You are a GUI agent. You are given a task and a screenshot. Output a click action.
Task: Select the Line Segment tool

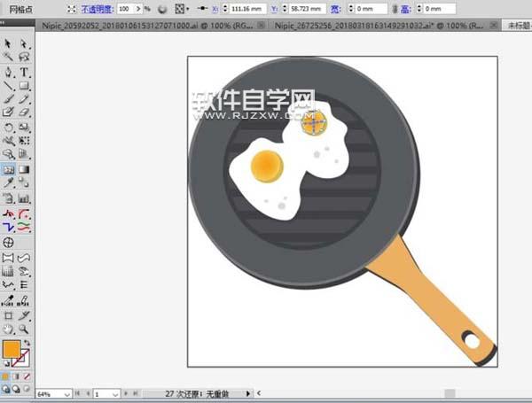(8, 86)
